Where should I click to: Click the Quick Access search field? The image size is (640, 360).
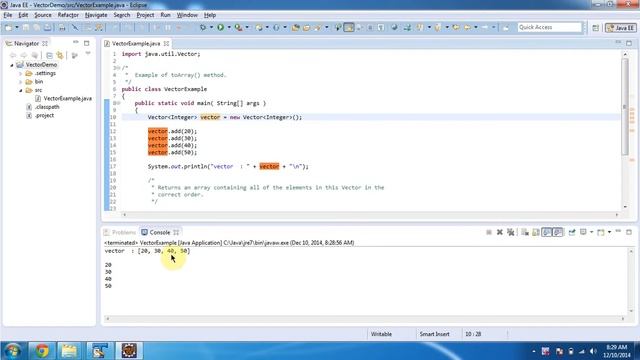[549, 27]
